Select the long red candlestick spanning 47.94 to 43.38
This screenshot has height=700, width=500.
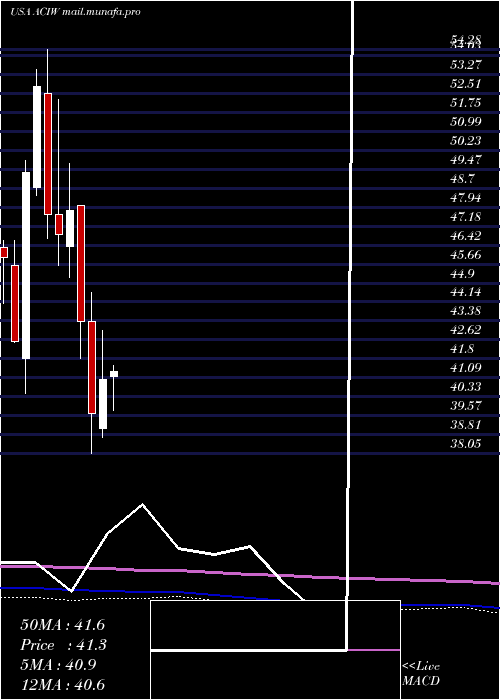pyautogui.click(x=81, y=263)
